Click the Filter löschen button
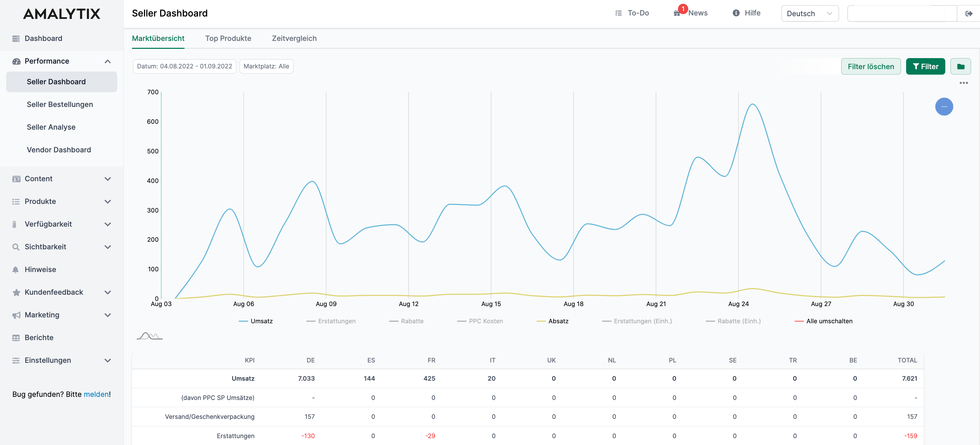The width and height of the screenshot is (980, 445). [870, 67]
